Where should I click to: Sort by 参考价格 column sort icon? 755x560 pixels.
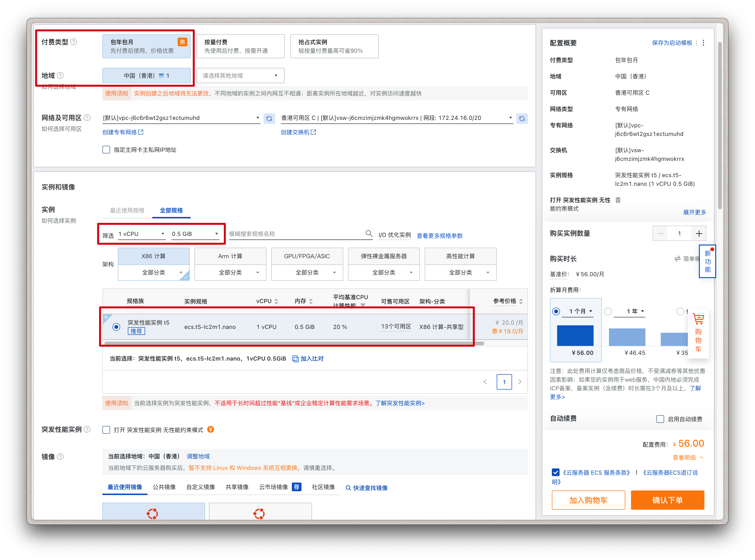pyautogui.click(x=521, y=301)
